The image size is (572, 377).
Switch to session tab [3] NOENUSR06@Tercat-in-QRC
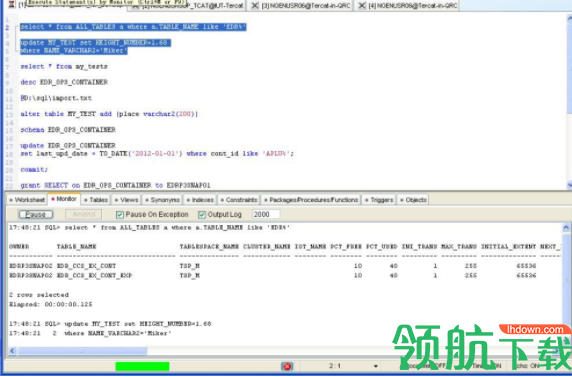[x=300, y=5]
